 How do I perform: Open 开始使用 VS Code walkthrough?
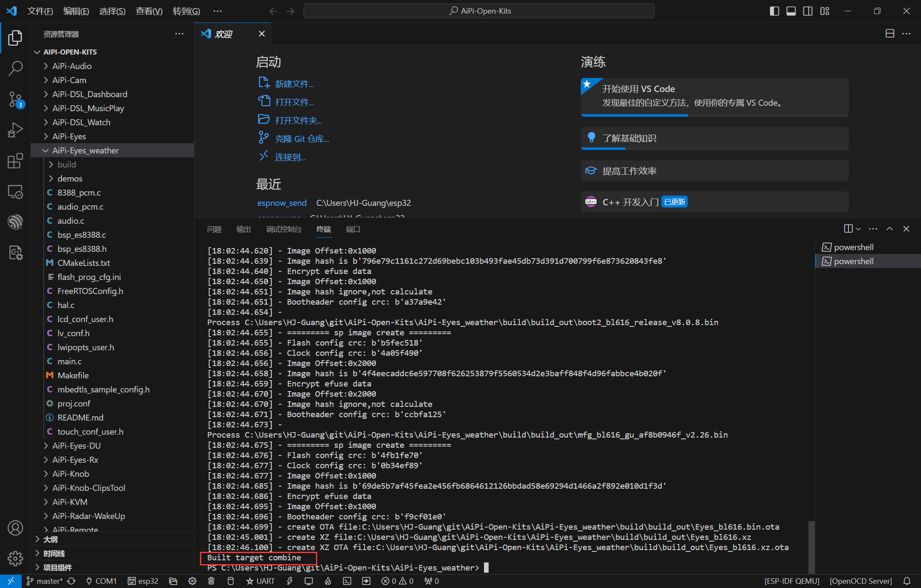coord(715,97)
